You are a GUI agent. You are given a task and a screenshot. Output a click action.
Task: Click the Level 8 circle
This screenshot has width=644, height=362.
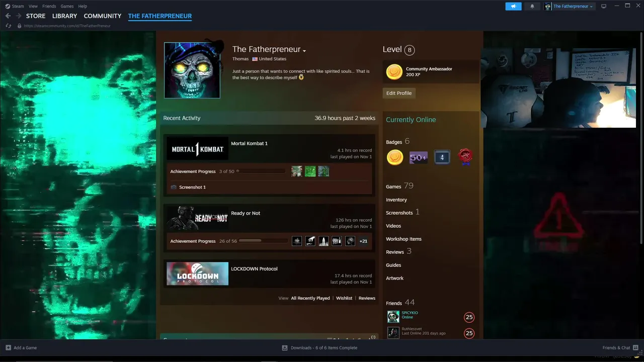410,50
